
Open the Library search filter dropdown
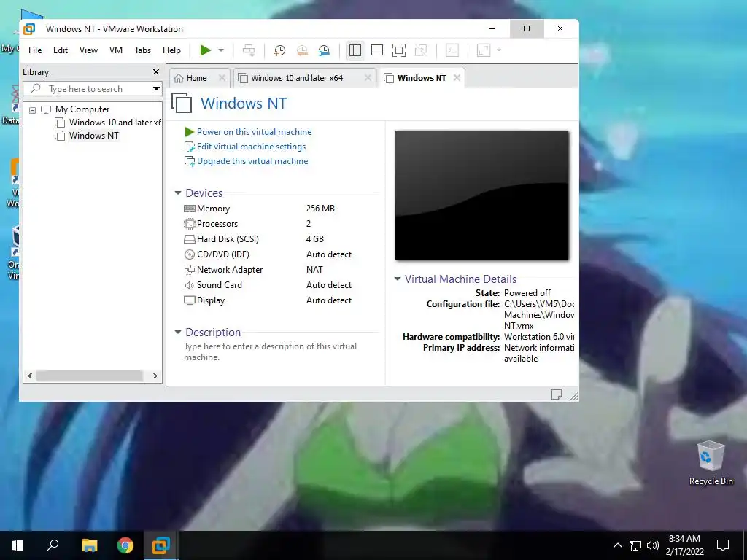pyautogui.click(x=156, y=88)
